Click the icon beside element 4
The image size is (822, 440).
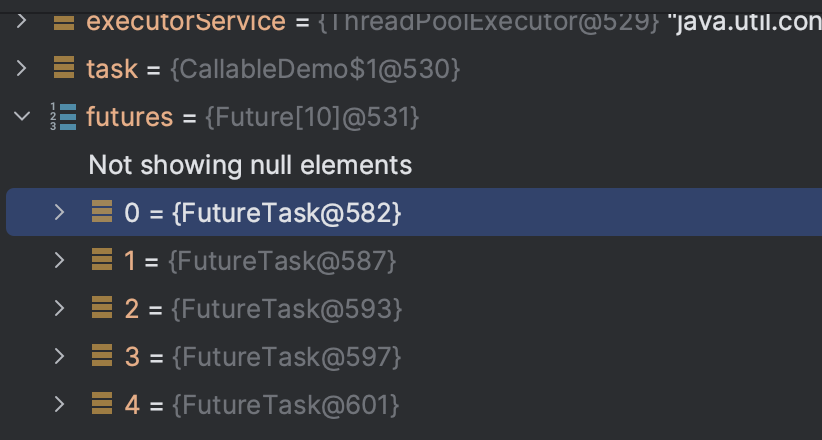tap(101, 404)
